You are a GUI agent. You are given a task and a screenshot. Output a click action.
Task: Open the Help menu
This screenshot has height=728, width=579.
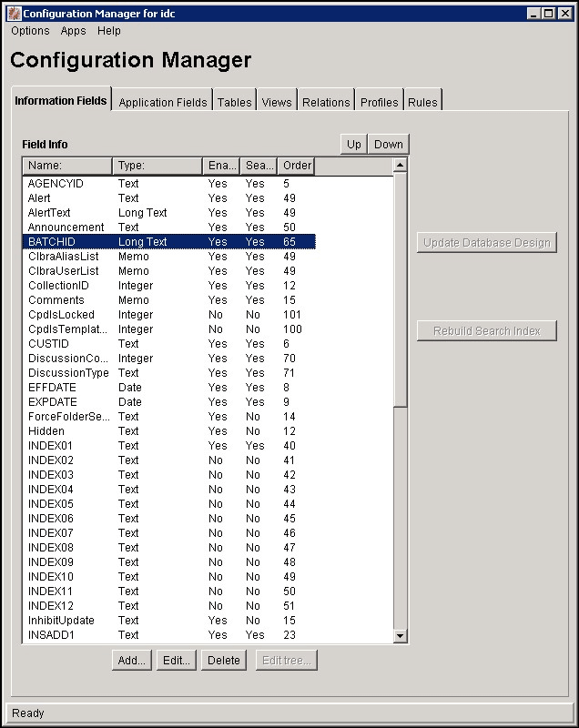[x=109, y=31]
